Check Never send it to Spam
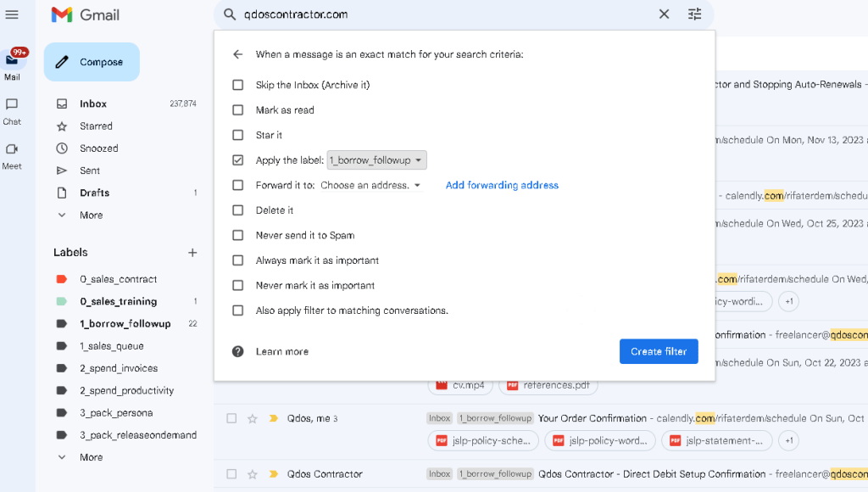The image size is (868, 492). [238, 235]
